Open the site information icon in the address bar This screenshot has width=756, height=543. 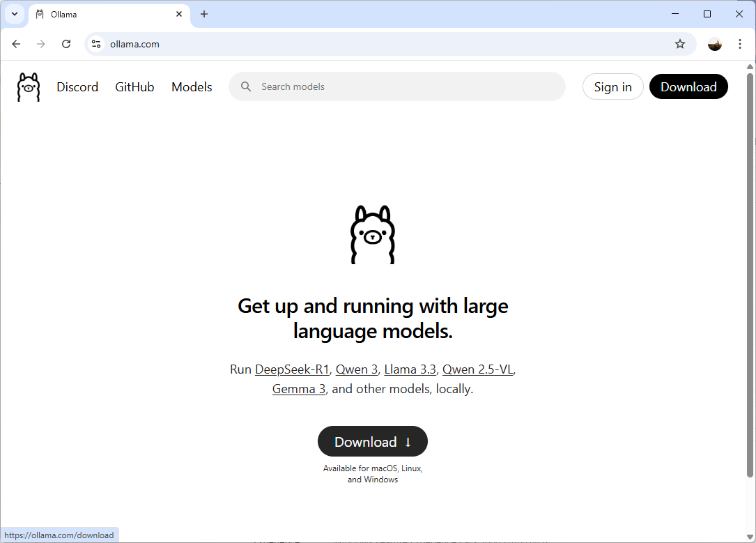coord(96,44)
